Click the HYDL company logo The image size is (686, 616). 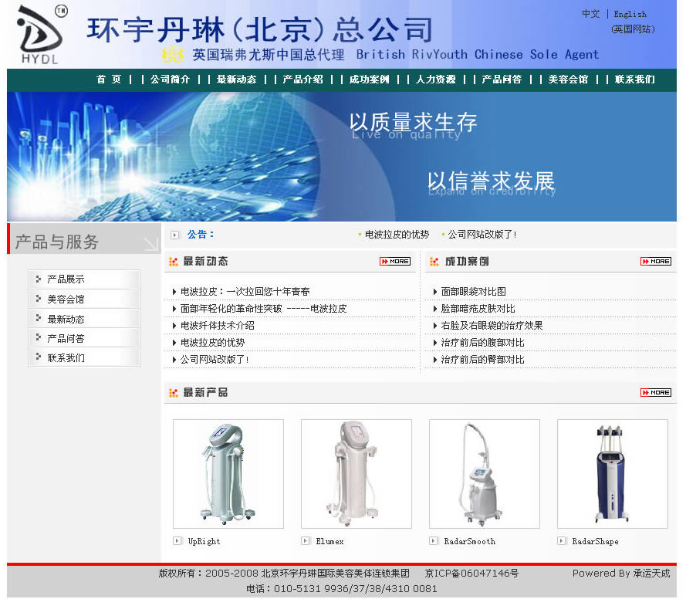[x=39, y=36]
